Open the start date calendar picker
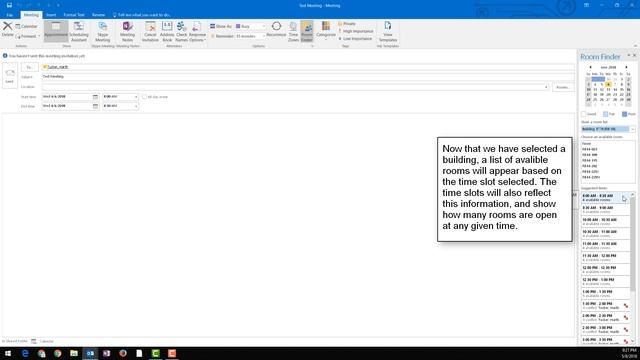The height and width of the screenshot is (360, 640). point(95,97)
